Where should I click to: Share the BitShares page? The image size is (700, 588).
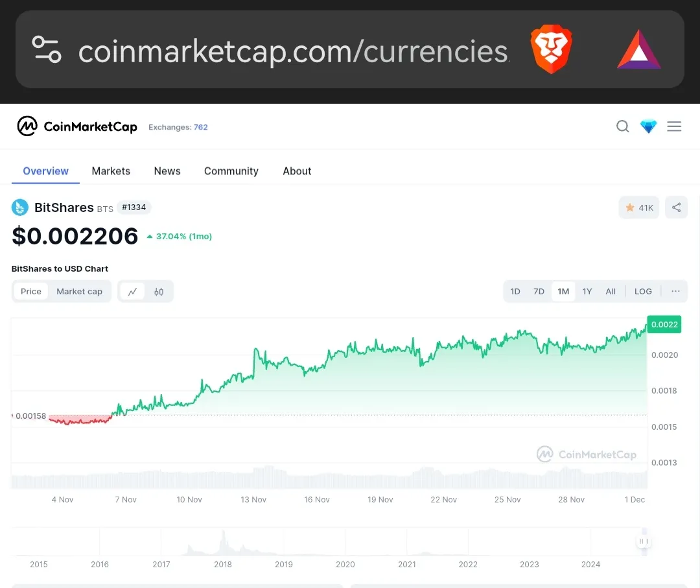coord(676,207)
